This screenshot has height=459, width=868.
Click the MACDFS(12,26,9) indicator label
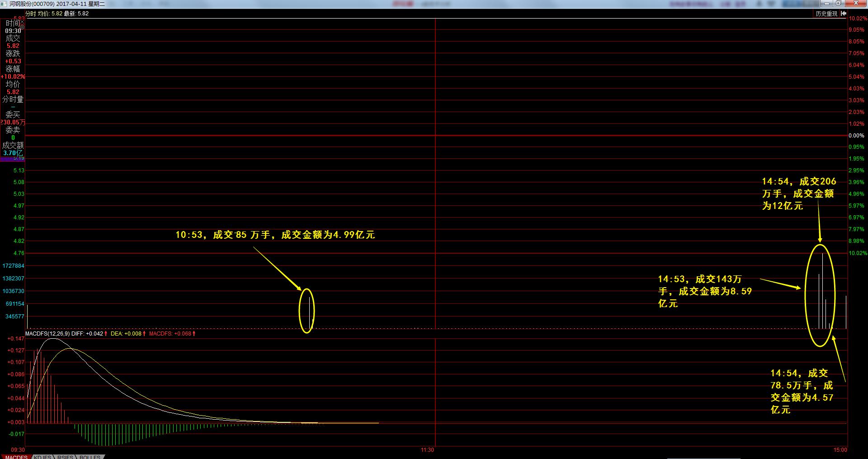click(x=47, y=334)
